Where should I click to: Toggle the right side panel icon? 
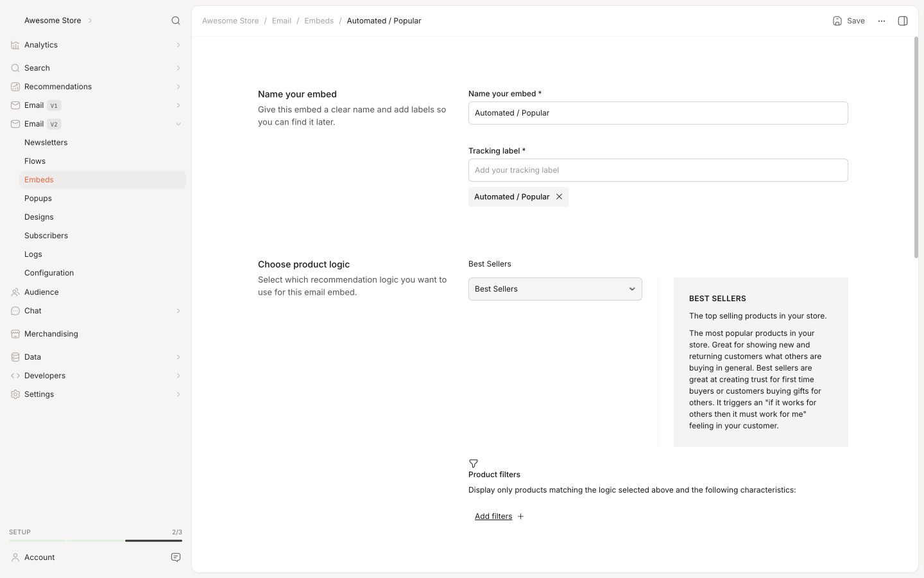pos(903,21)
